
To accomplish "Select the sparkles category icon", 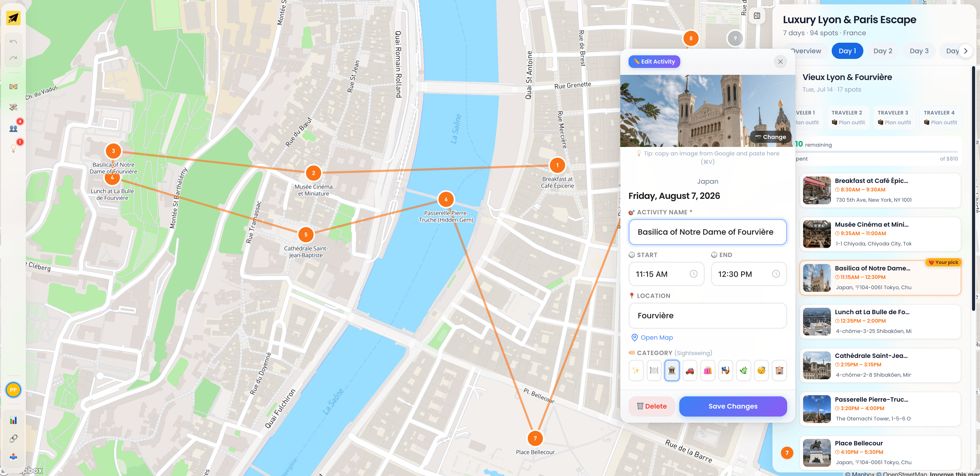I will click(636, 370).
